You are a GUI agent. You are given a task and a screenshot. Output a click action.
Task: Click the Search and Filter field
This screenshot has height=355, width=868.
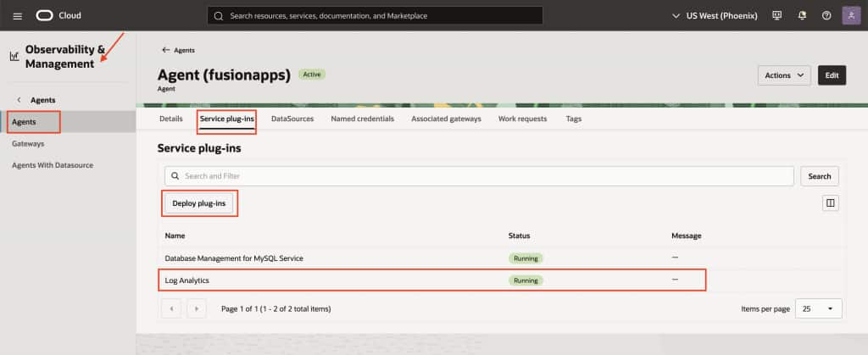point(479,176)
